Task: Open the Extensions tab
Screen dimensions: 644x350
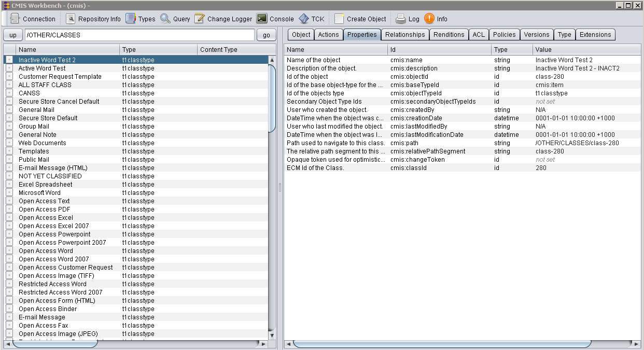Action: (x=595, y=35)
